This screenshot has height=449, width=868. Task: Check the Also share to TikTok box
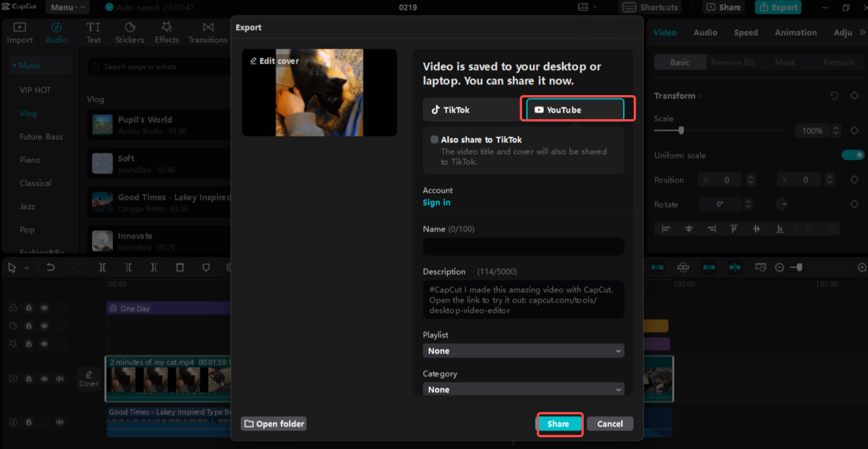coord(435,140)
